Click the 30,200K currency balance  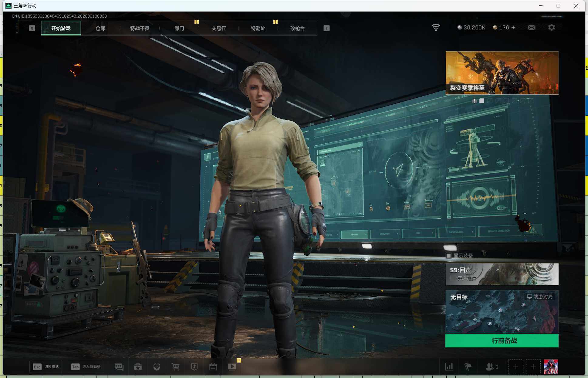coord(471,28)
